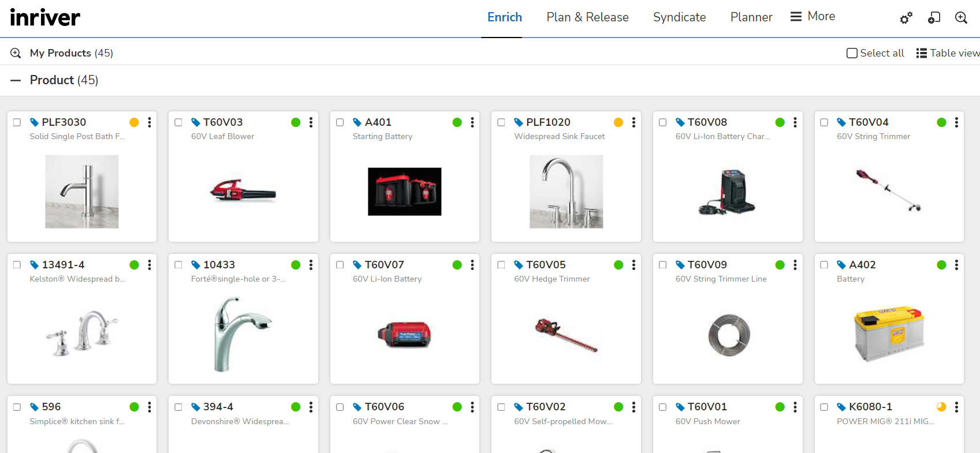Select the T60V07 product checkbox
The height and width of the screenshot is (453, 980).
tap(340, 265)
